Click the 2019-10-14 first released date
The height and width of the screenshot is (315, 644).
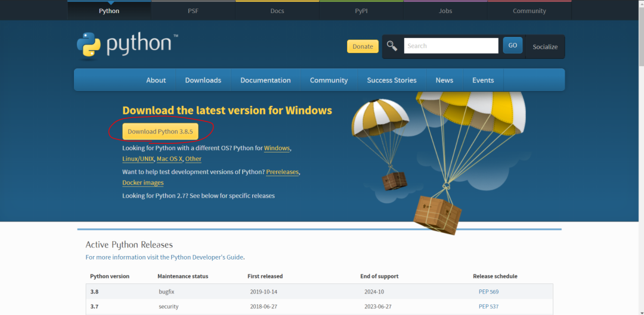[x=264, y=292]
